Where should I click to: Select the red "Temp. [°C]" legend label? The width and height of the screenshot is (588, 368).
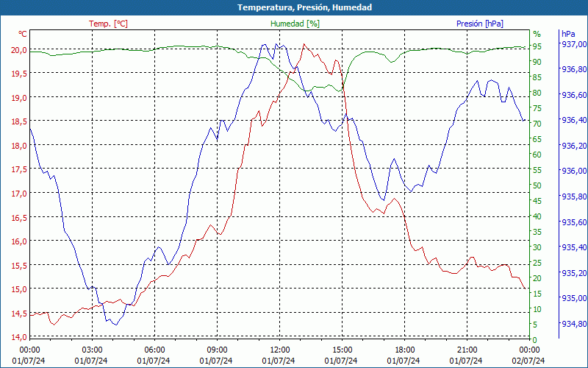pos(108,24)
